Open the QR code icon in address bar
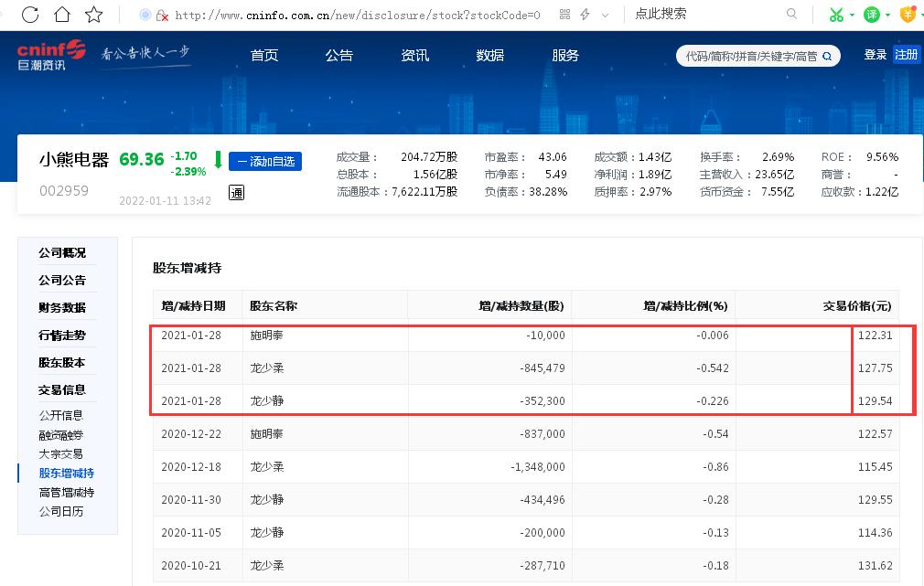Screen dimensions: 924x586 (564, 15)
